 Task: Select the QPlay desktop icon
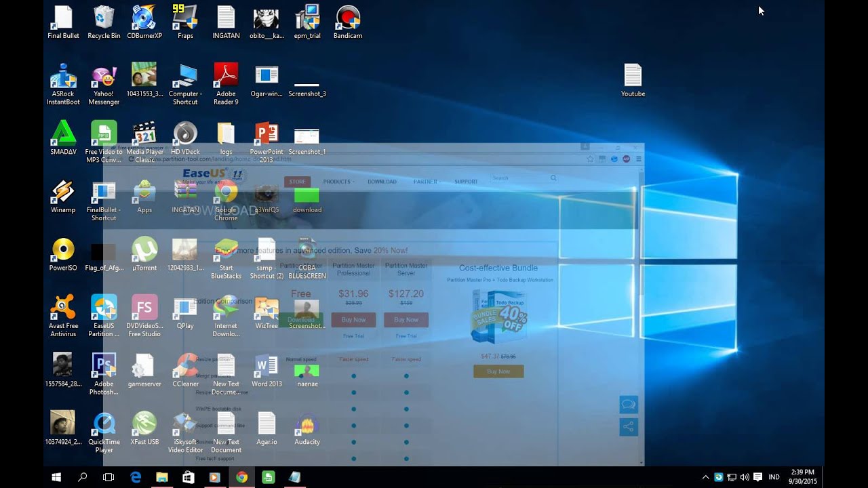[x=185, y=312]
